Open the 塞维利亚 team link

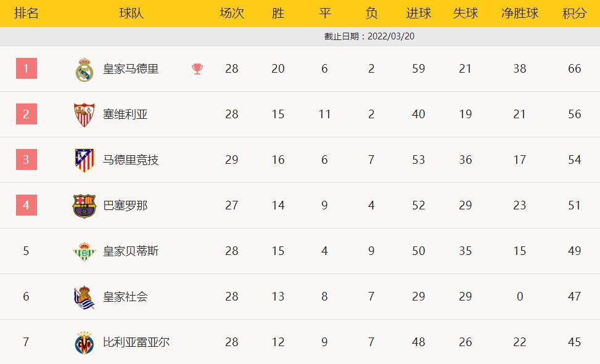125,115
